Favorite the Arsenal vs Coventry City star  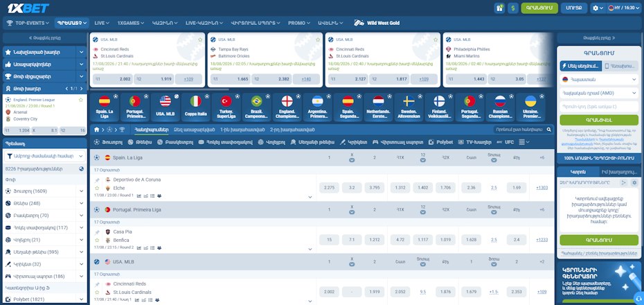[81, 100]
